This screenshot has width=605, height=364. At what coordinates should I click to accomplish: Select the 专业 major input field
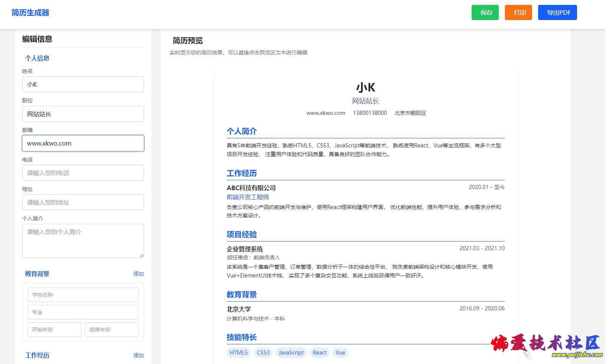83,312
